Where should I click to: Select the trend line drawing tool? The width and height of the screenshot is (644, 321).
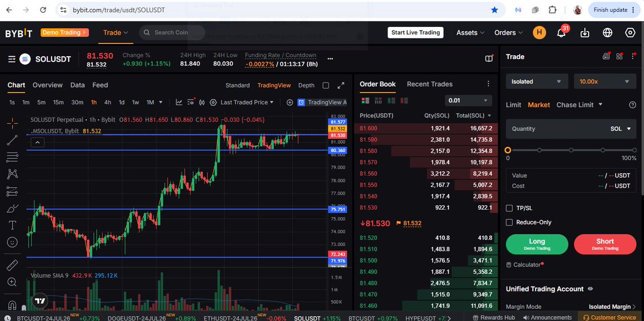[12, 140]
